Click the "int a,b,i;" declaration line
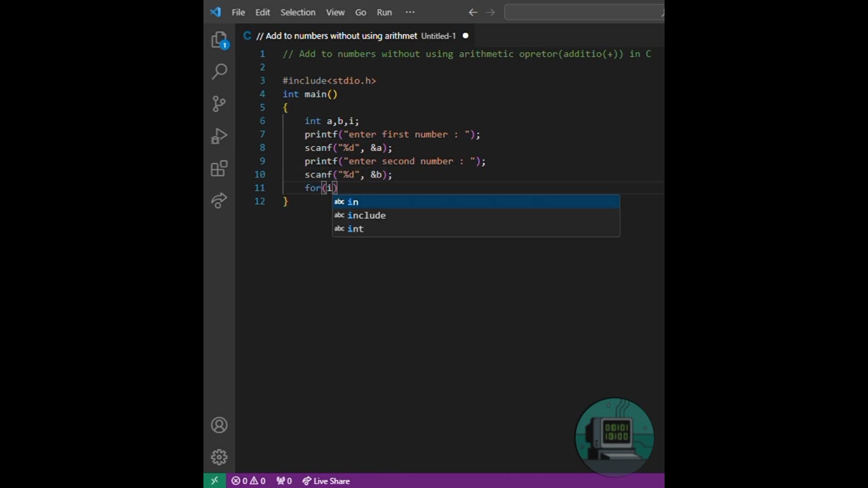The height and width of the screenshot is (488, 868). [332, 121]
